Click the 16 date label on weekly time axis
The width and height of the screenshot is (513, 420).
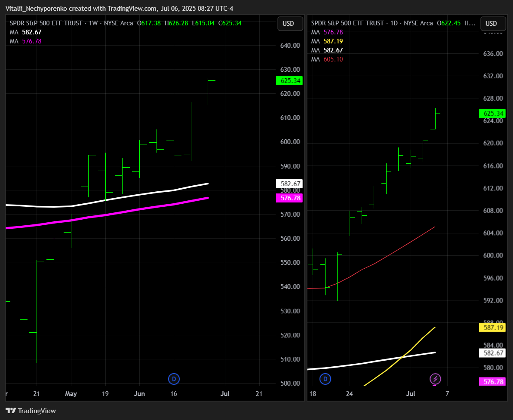pos(174,393)
